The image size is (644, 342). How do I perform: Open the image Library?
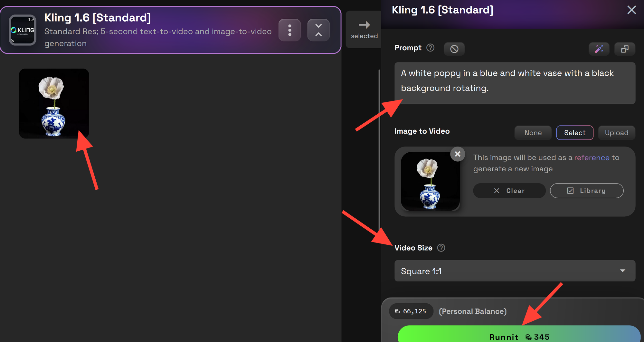pos(587,191)
